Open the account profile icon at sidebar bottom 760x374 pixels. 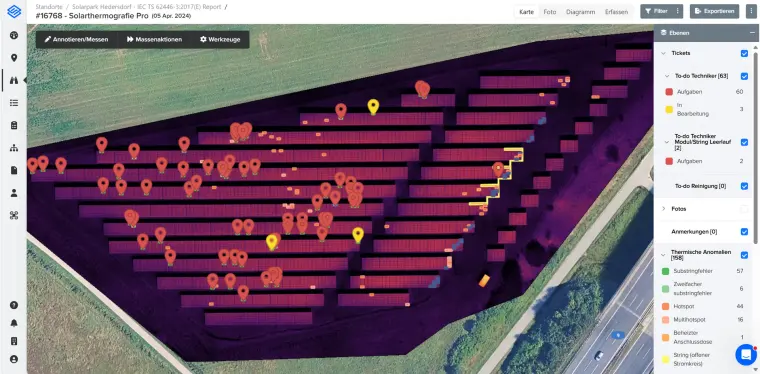click(x=14, y=359)
